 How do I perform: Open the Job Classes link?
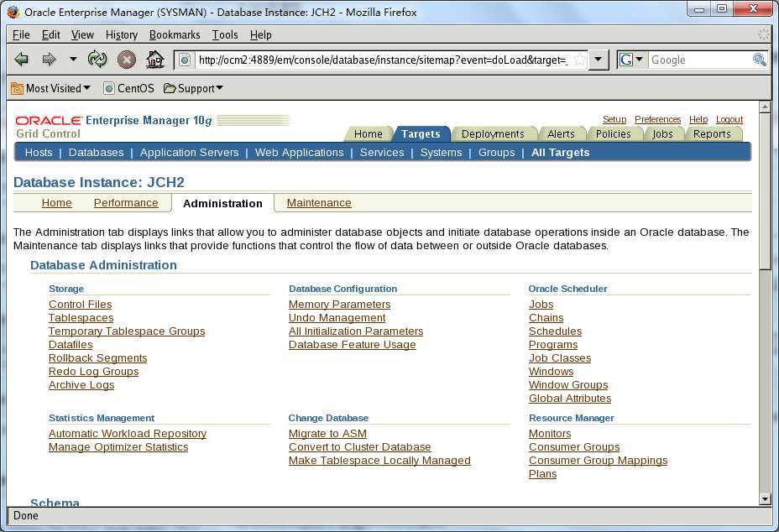[x=560, y=357]
